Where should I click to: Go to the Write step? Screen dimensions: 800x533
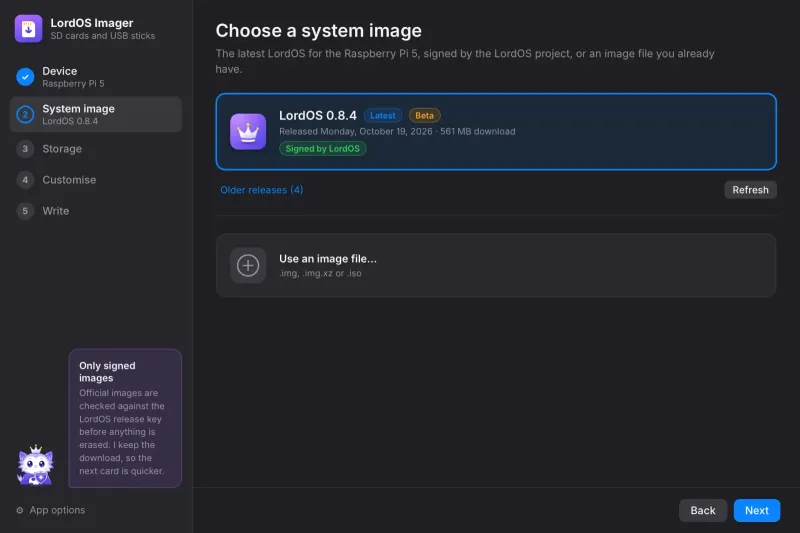[x=96, y=211]
